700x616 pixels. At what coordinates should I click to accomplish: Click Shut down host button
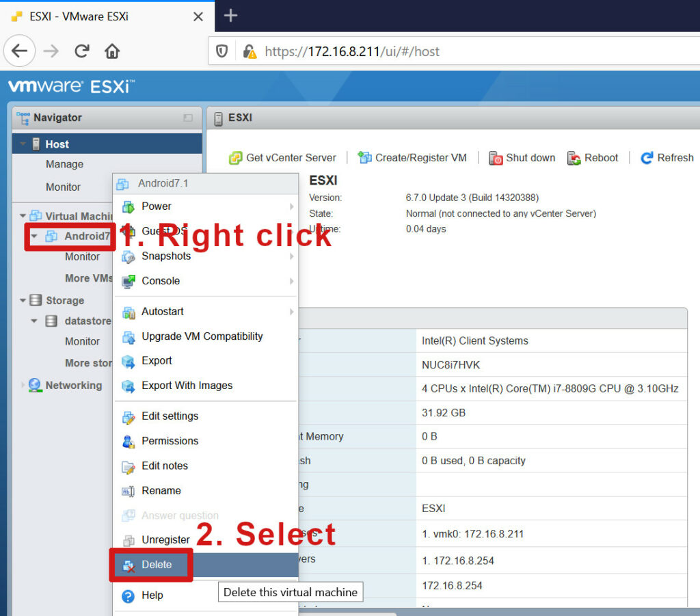[522, 158]
